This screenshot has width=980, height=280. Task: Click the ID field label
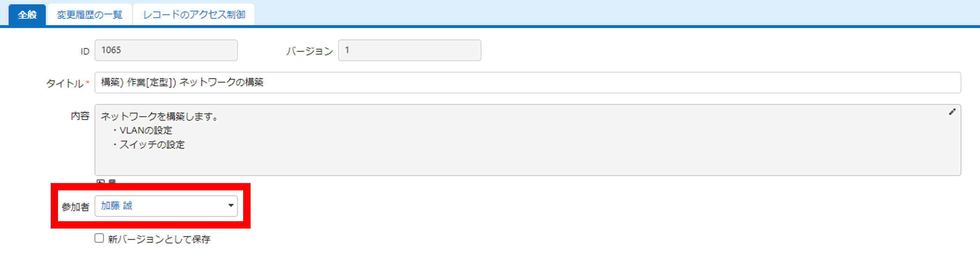pyautogui.click(x=85, y=51)
